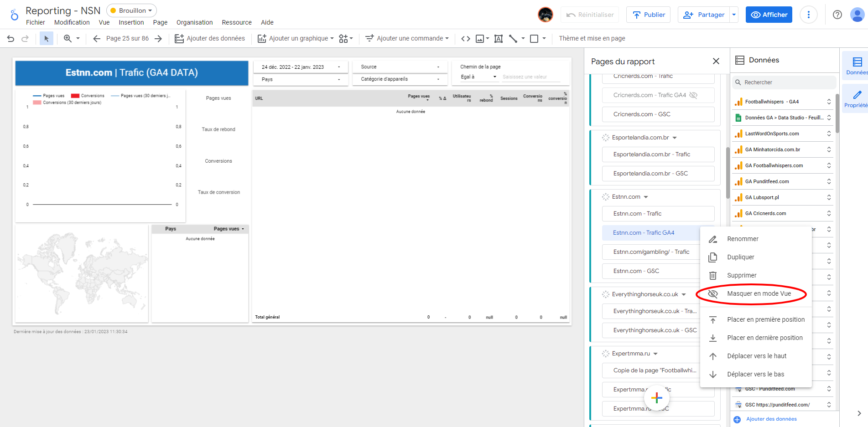Image resolution: width=868 pixels, height=427 pixels.
Task: Select the text box tool
Action: (x=499, y=39)
